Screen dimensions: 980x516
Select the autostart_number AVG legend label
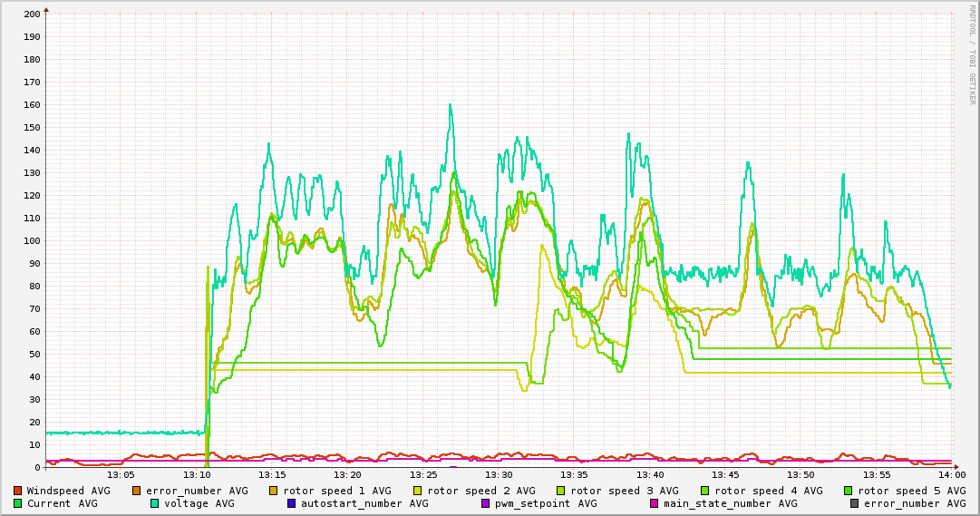click(x=365, y=503)
